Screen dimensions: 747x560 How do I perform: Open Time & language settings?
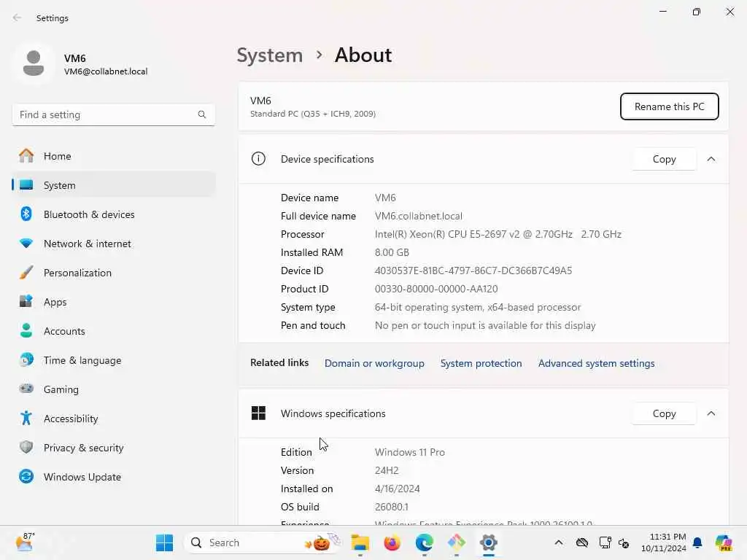(113, 360)
